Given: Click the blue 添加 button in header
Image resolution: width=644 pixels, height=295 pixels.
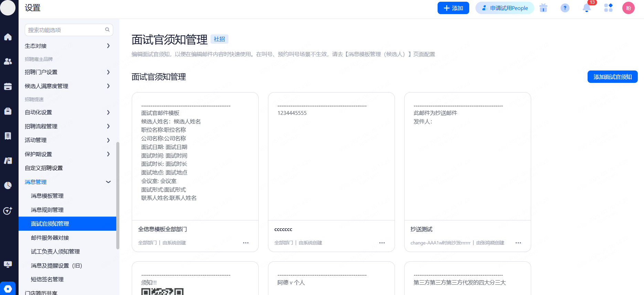Looking at the screenshot, I should (453, 8).
